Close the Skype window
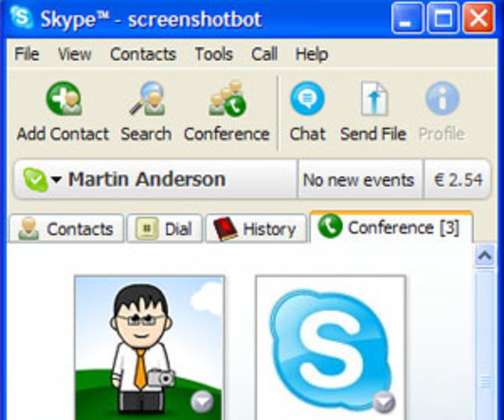This screenshot has height=420, width=504. pyautogui.click(x=479, y=17)
